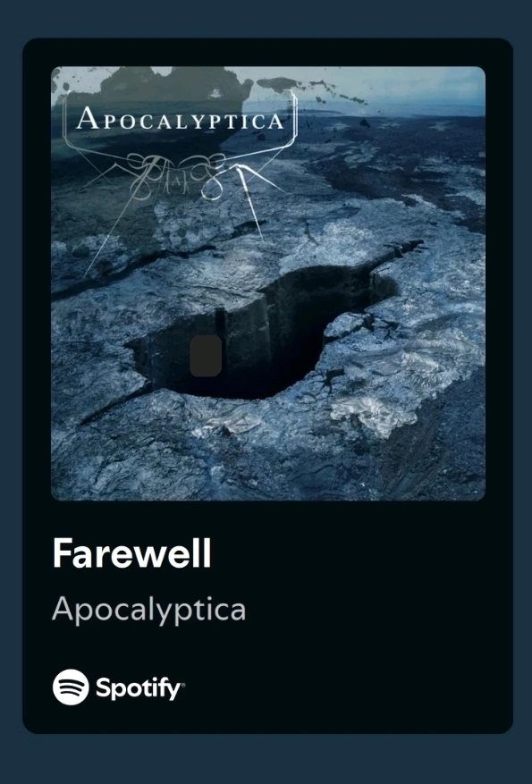
Task: Click the cello scroll tip on cover
Action: click(x=409, y=247)
